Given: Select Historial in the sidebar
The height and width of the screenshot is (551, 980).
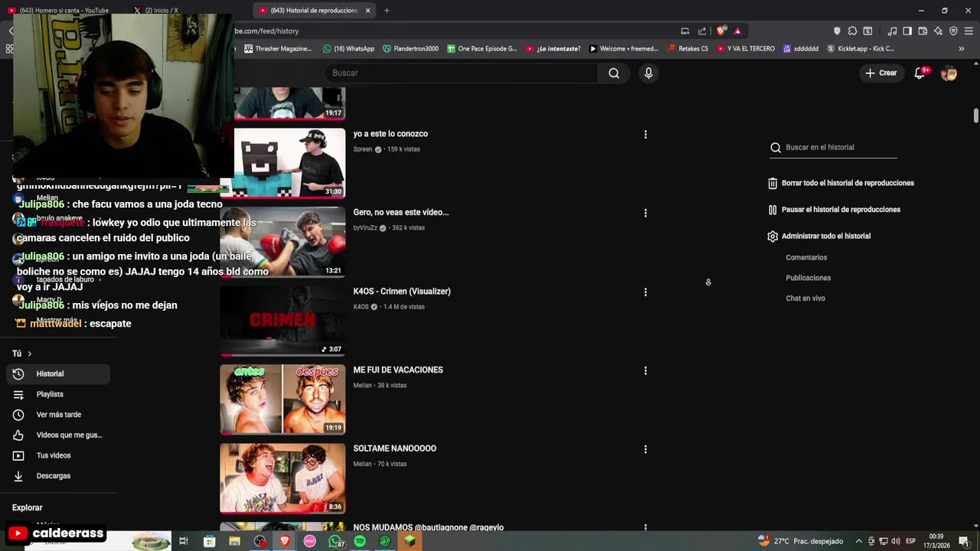Looking at the screenshot, I should 58,373.
